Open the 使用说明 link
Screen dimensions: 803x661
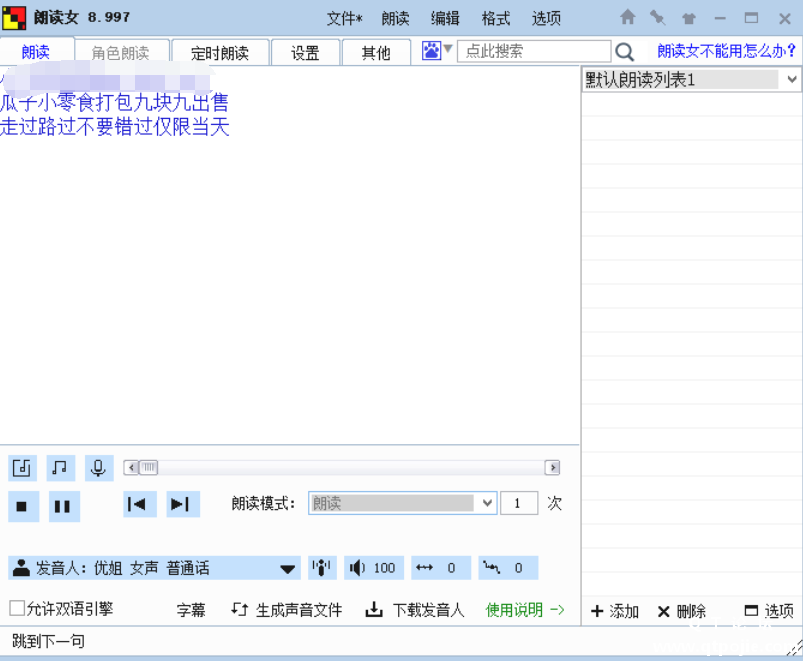[525, 610]
